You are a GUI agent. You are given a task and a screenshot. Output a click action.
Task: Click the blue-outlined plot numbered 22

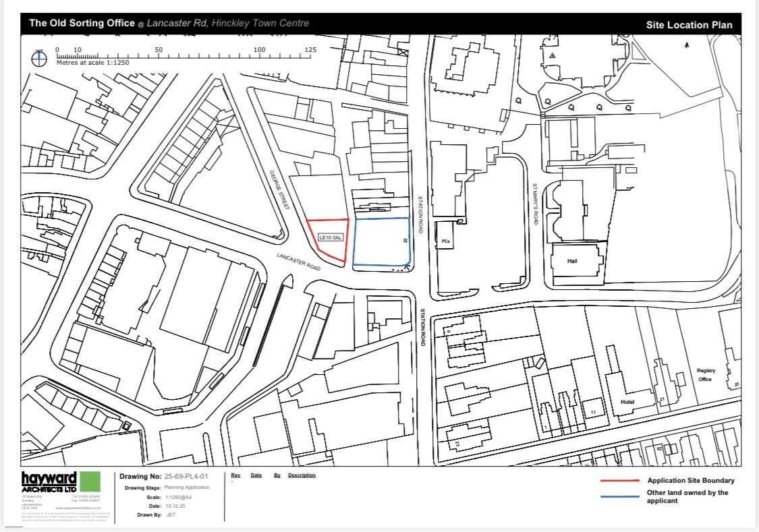381,242
